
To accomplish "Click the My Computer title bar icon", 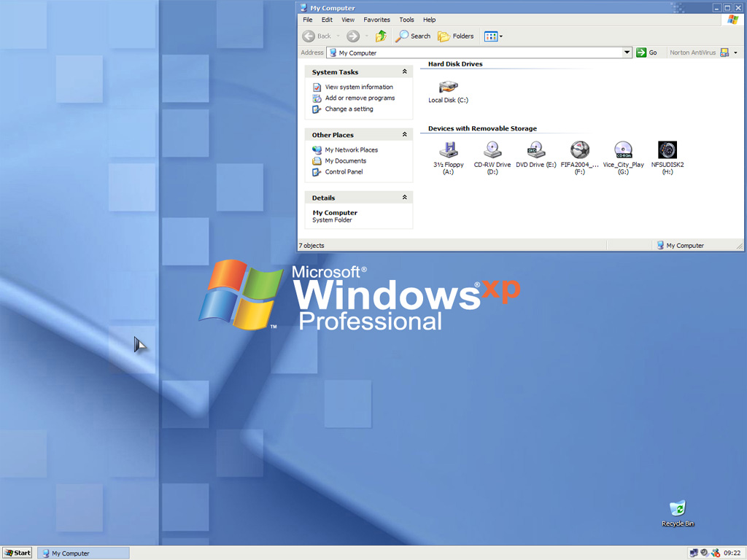I will 303,7.
